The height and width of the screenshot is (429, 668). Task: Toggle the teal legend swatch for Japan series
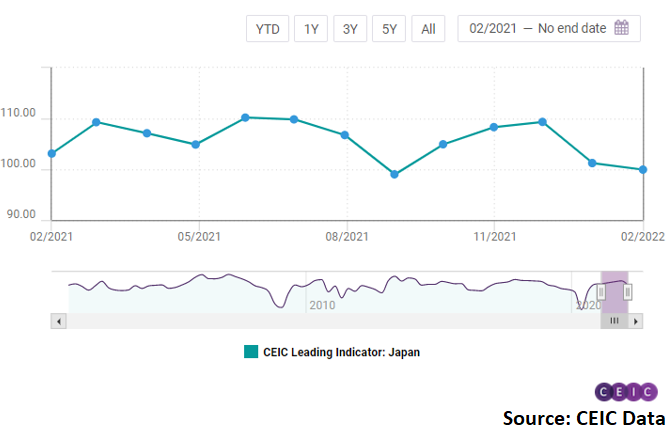[x=251, y=352]
